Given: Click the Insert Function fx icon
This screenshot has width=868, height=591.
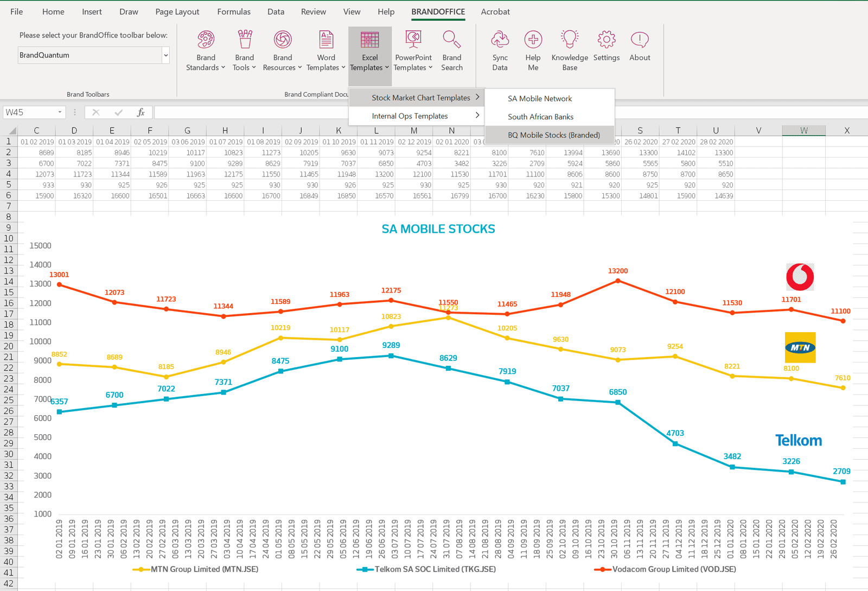Looking at the screenshot, I should (x=141, y=112).
